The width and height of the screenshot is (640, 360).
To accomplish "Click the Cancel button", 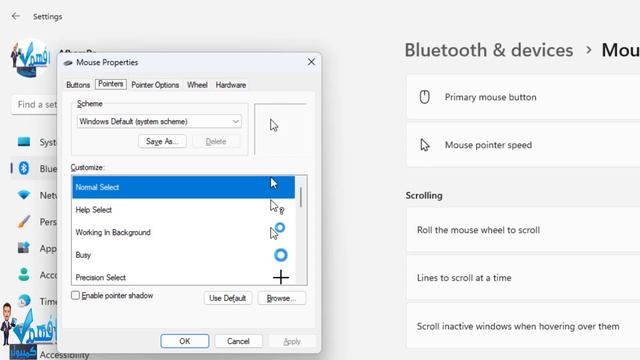I will tap(238, 341).
